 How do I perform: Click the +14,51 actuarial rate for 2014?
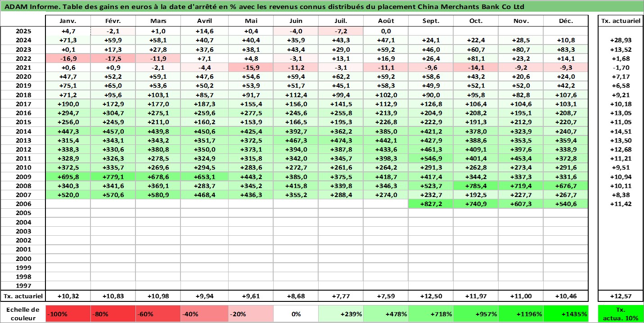pos(621,131)
